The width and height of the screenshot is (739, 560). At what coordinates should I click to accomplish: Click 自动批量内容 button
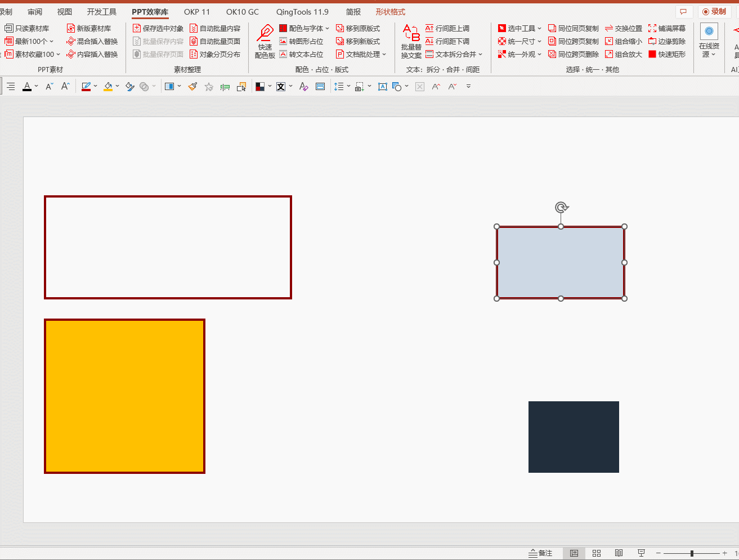[215, 28]
